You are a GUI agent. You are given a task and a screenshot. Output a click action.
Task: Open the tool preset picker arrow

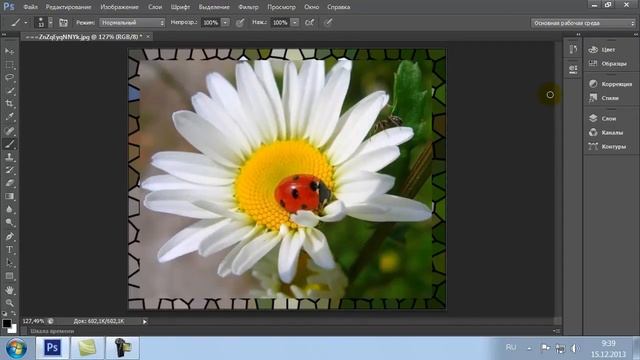(26, 23)
